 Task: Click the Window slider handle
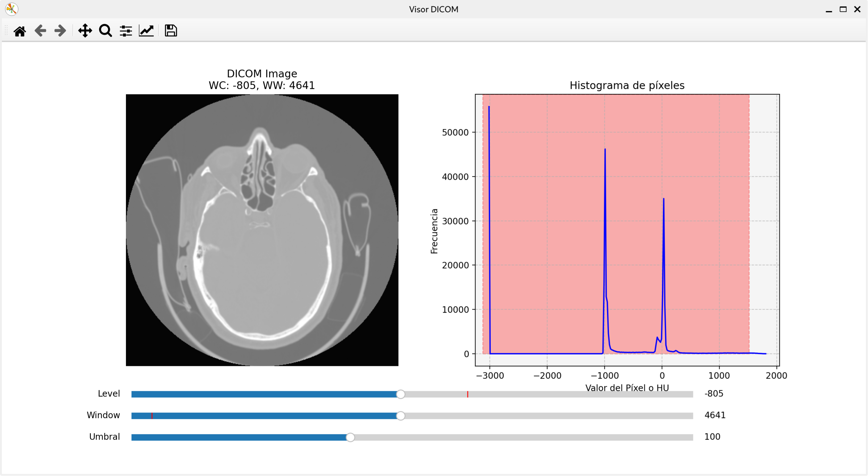point(400,416)
